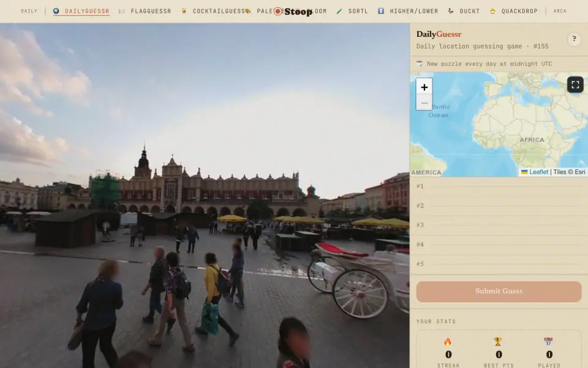Click the "STREAK" stat label
The image size is (588, 368).
pyautogui.click(x=448, y=366)
